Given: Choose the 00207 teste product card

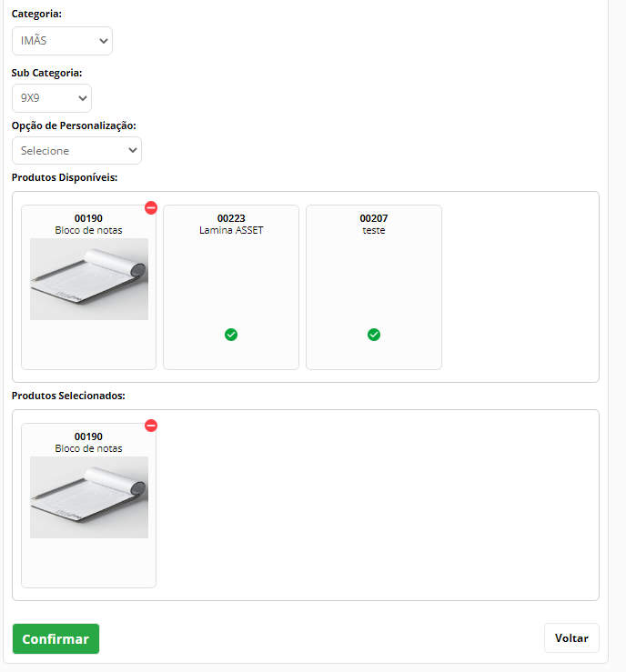Looking at the screenshot, I should (374, 287).
